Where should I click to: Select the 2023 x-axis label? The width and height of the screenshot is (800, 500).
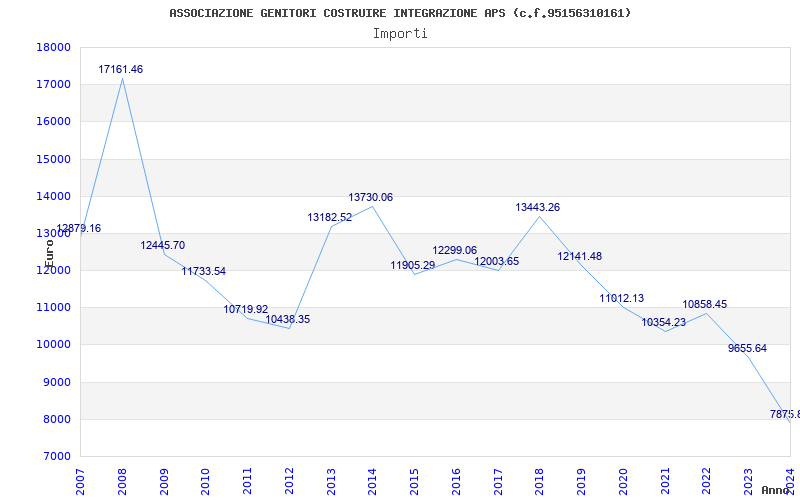[748, 482]
